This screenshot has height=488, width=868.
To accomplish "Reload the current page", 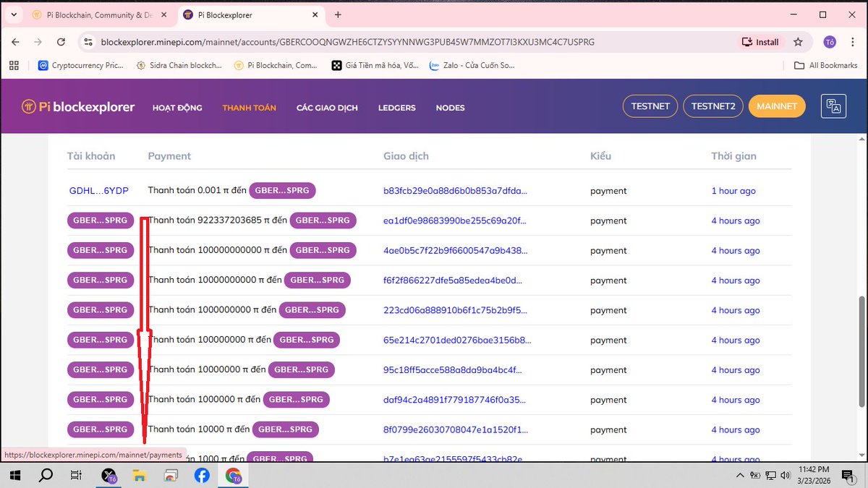I will [x=61, y=42].
